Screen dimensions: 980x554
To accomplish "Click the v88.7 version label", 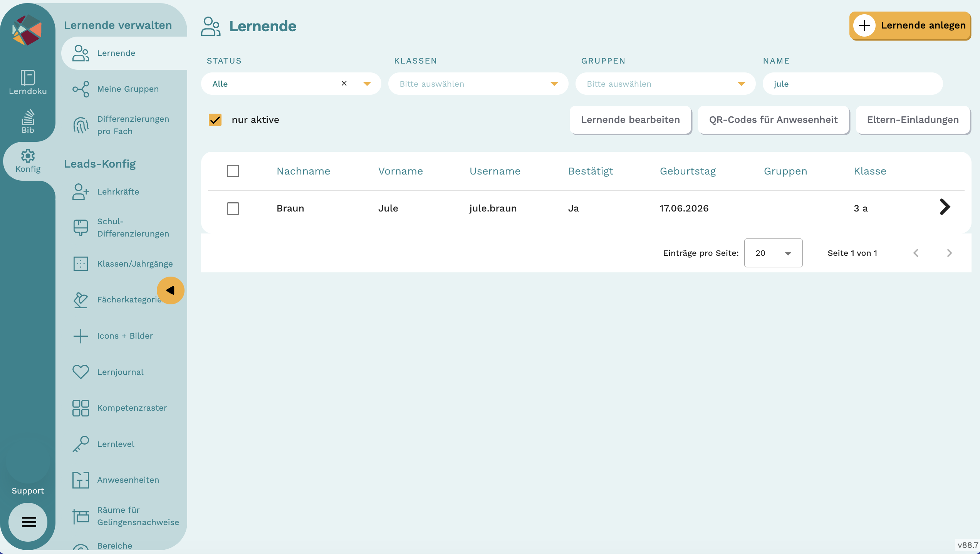I will coord(967,545).
